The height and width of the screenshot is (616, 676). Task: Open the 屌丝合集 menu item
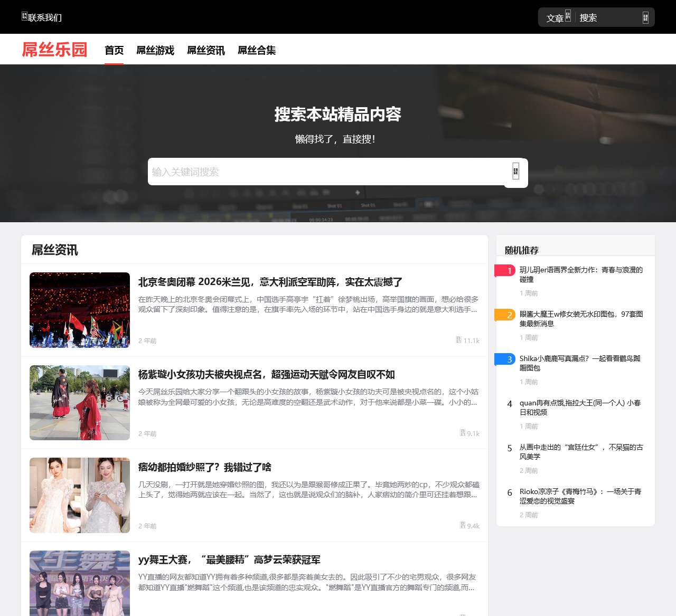[257, 50]
